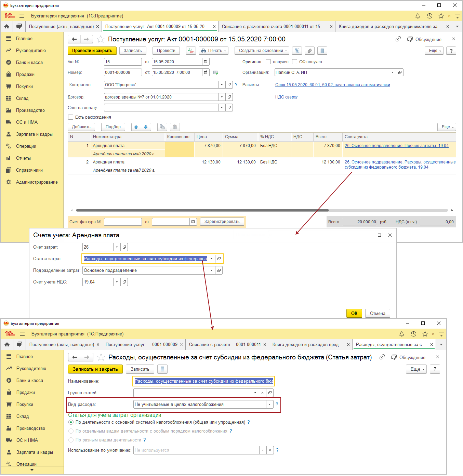Open the calendar picker for Акт date 15.05.2020
Image resolution: width=463 pixels, height=476 pixels.
click(x=206, y=62)
